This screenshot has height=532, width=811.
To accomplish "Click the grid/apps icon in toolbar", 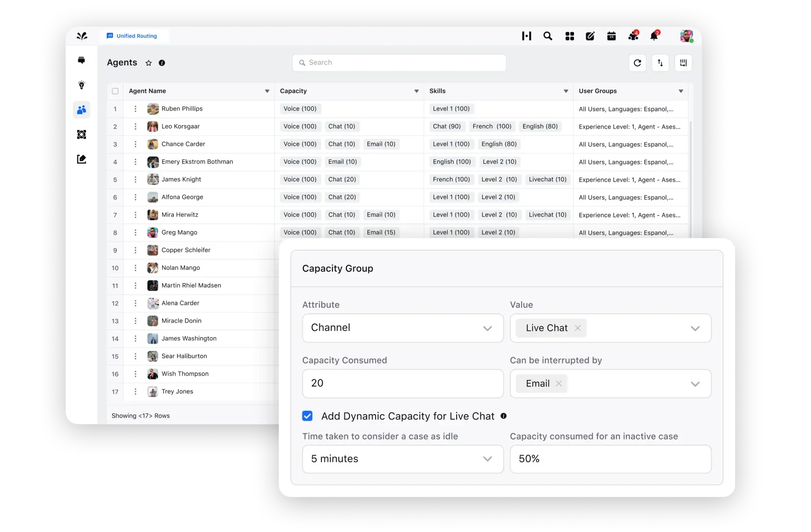I will 569,35.
